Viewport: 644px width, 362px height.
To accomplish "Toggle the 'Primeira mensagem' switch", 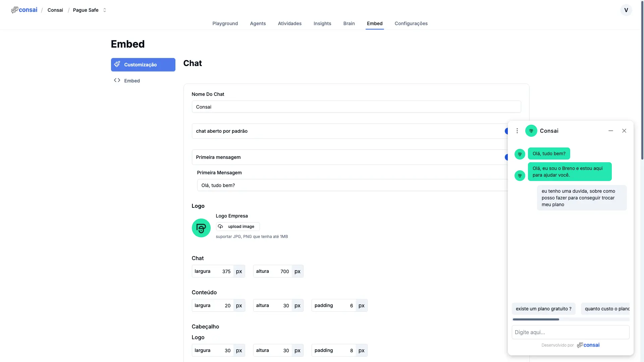I will (506, 157).
